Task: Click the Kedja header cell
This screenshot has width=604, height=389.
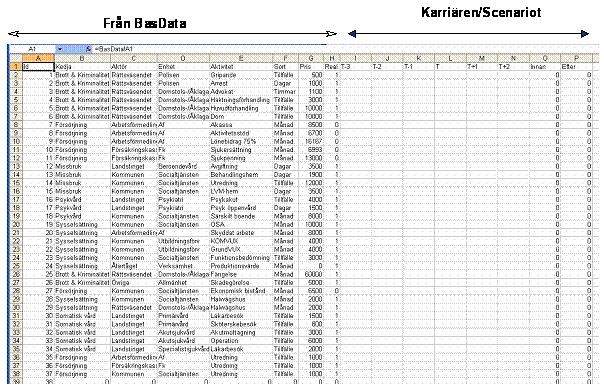Action: pos(82,67)
